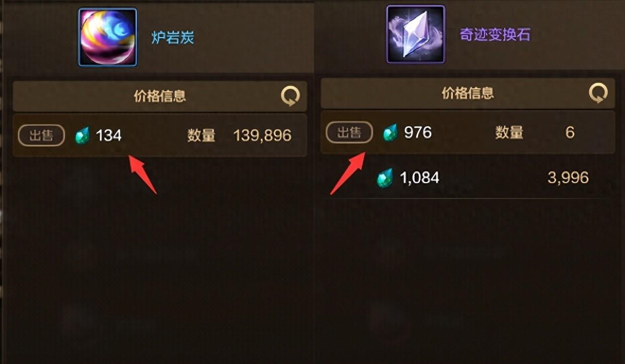625x364 pixels.
Task: Select the 炉岩炭 item name
Action: [173, 38]
